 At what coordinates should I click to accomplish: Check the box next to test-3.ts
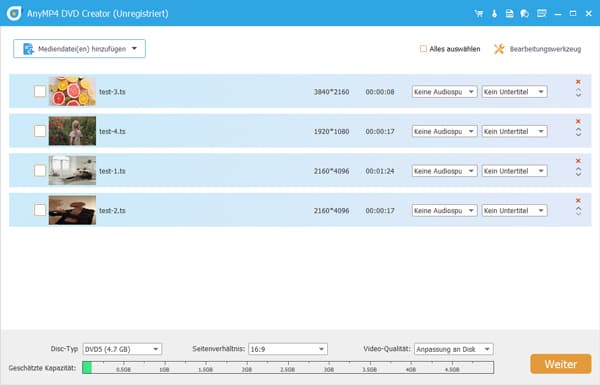click(x=40, y=91)
